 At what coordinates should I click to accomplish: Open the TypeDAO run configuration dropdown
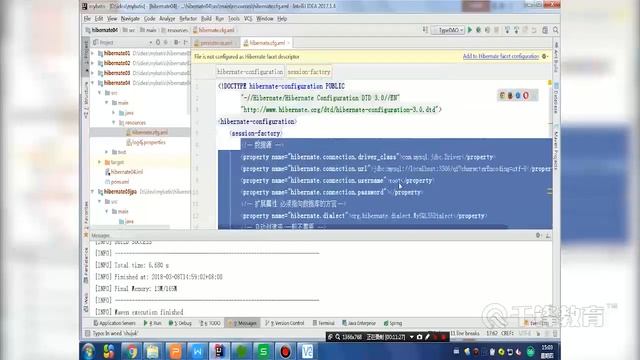[448, 30]
